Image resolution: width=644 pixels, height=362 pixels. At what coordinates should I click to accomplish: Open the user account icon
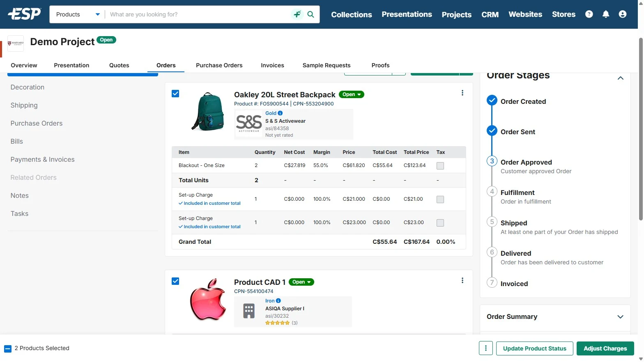pyautogui.click(x=623, y=14)
